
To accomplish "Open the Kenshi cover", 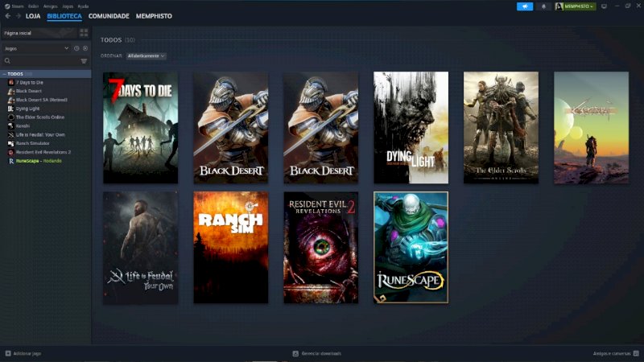I will (591, 128).
